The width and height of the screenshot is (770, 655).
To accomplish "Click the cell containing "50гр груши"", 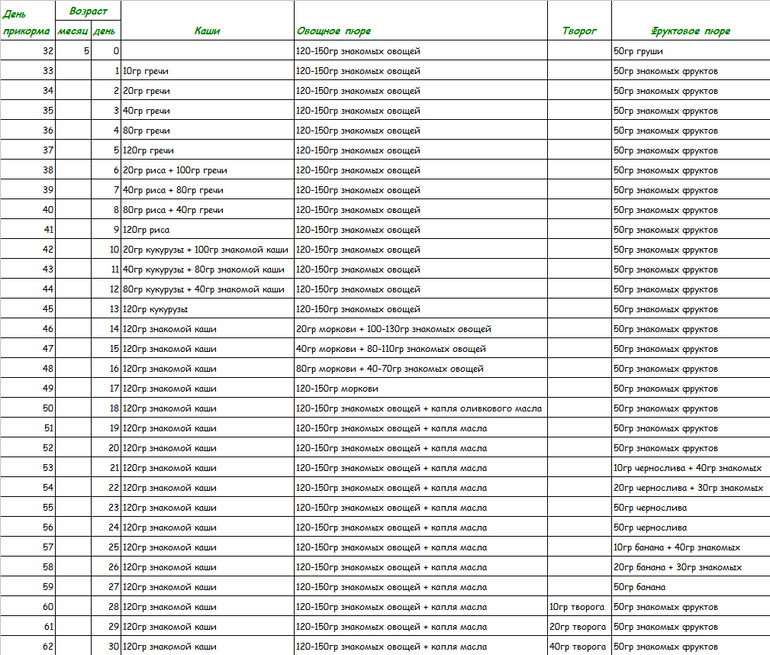I will coord(690,51).
